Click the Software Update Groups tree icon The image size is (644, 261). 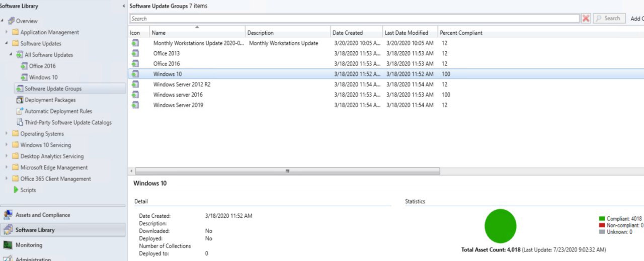(x=20, y=89)
